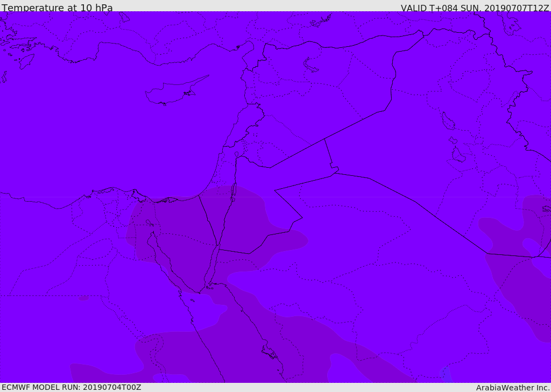Click the "ECMWF MODEL RUN: 20190704T00Z" footer text
This screenshot has width=551, height=392.
72,387
